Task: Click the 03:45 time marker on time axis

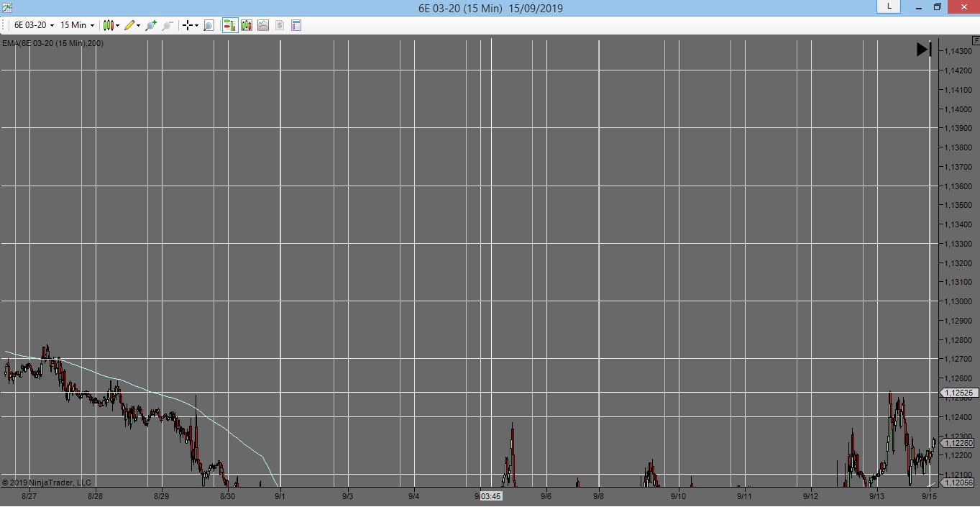Action: point(491,496)
